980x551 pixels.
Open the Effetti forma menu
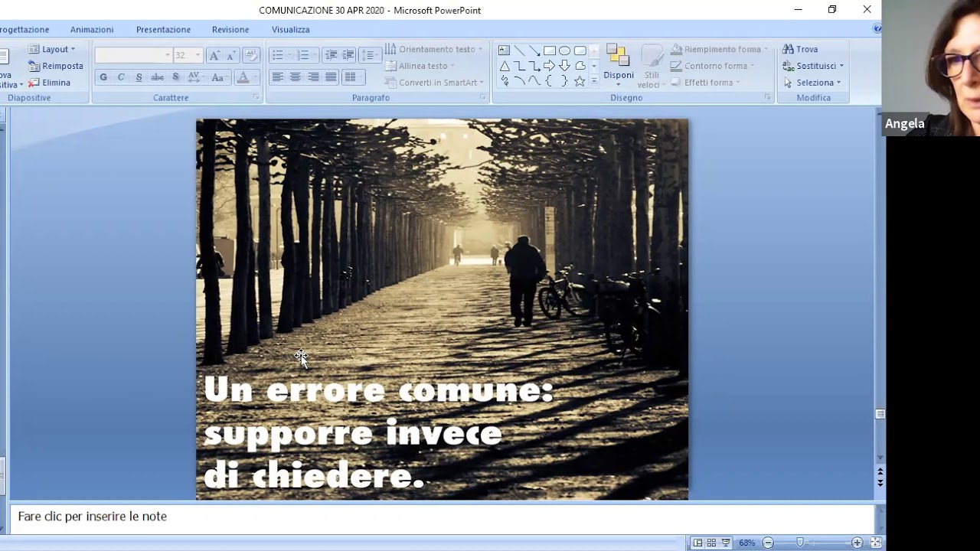706,83
